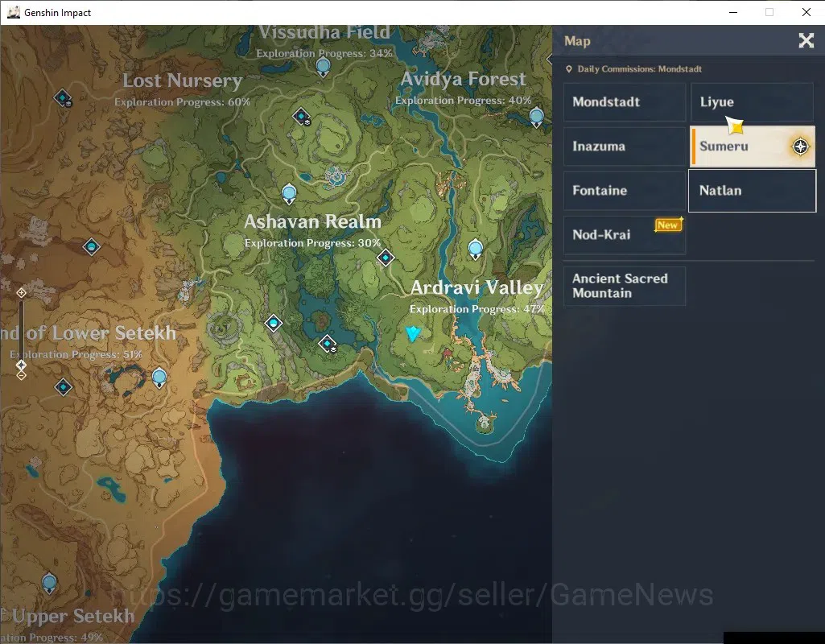Open the Fontaine map
The image size is (825, 644).
click(x=625, y=191)
